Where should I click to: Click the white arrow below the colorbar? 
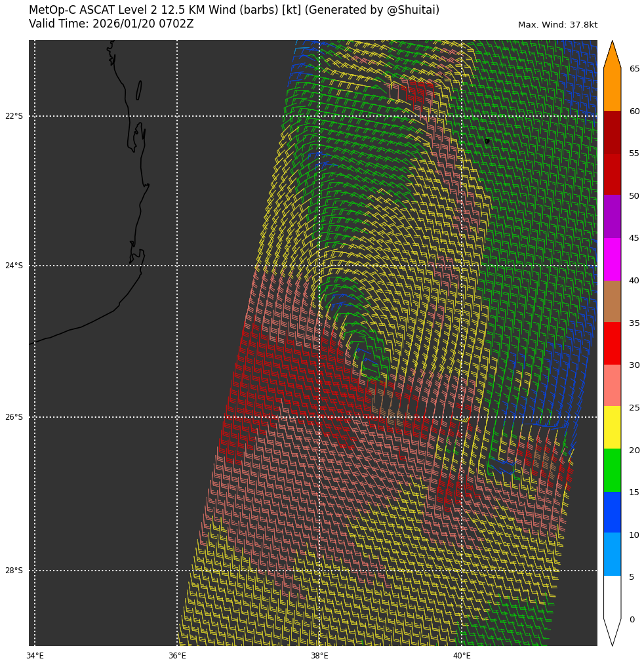point(612,631)
